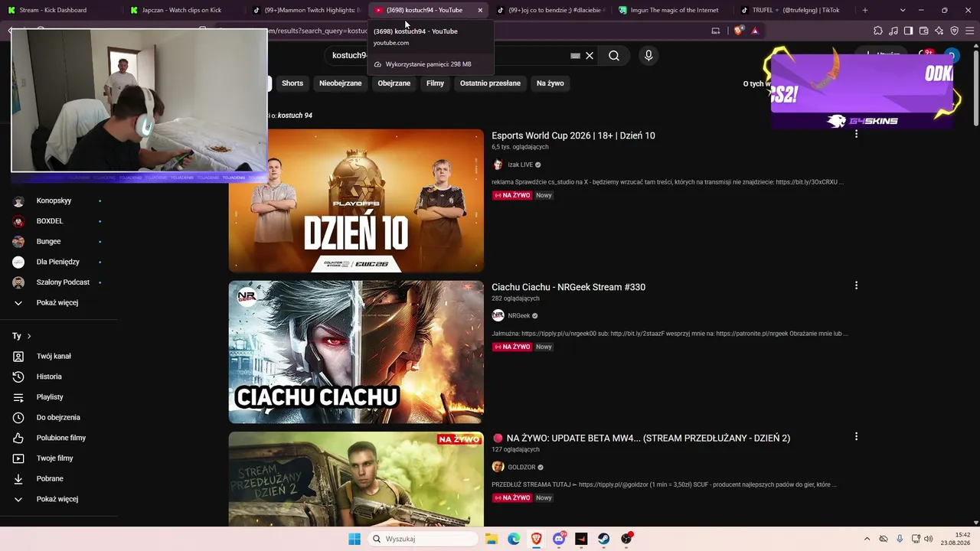Show hidden system tray icons chevron
Screen dimensions: 980x551
(867, 539)
